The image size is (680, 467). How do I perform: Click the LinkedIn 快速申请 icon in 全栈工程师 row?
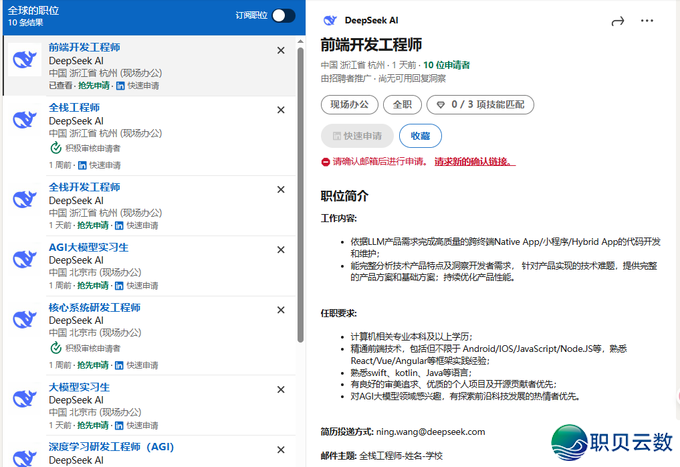82,165
